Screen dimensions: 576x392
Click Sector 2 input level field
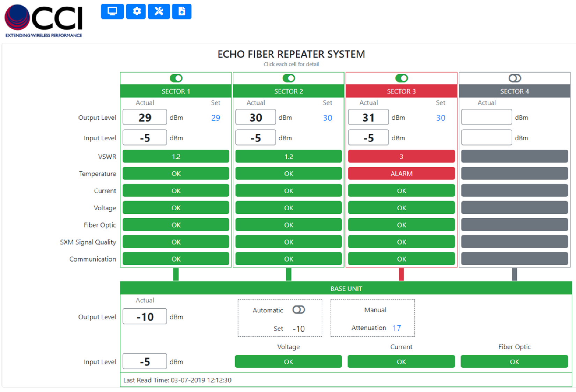click(256, 137)
